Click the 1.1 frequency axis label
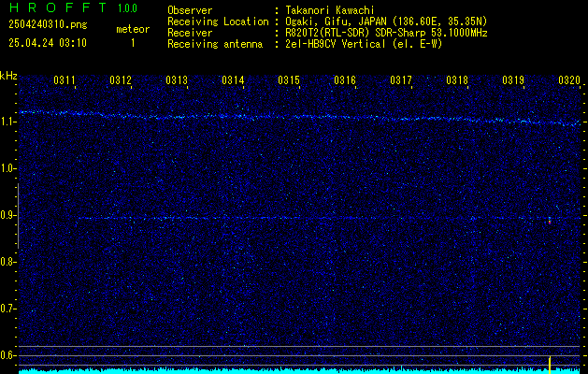The width and height of the screenshot is (588, 374). [x=7, y=122]
